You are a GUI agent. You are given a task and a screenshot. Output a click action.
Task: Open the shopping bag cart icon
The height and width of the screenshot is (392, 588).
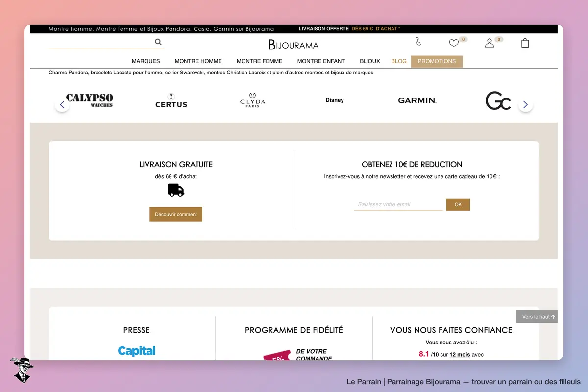[525, 43]
